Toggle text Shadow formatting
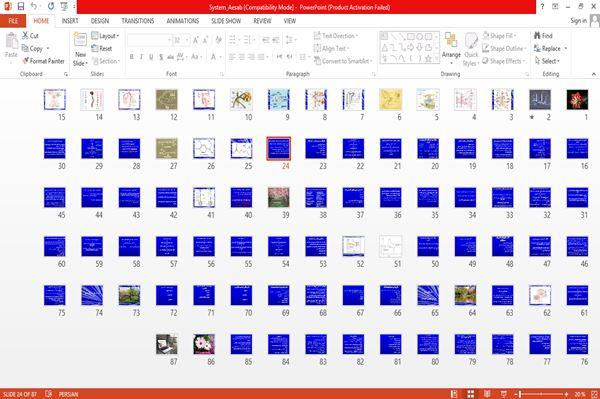This screenshot has width=600, height=399. coord(161,57)
